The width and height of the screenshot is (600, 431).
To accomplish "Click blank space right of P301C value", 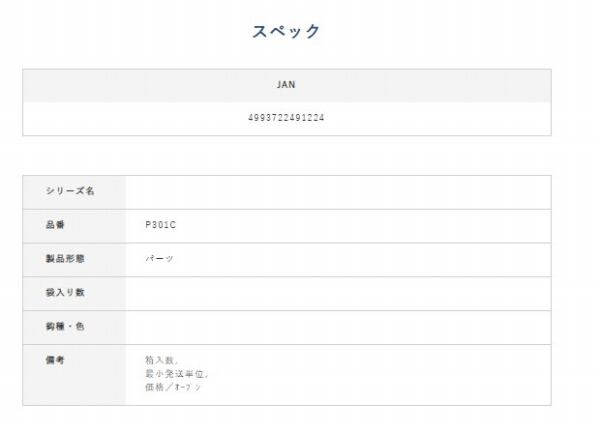I will point(380,225).
